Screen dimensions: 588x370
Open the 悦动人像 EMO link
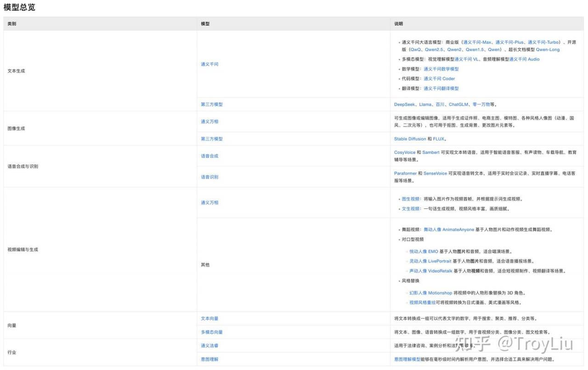click(x=424, y=252)
